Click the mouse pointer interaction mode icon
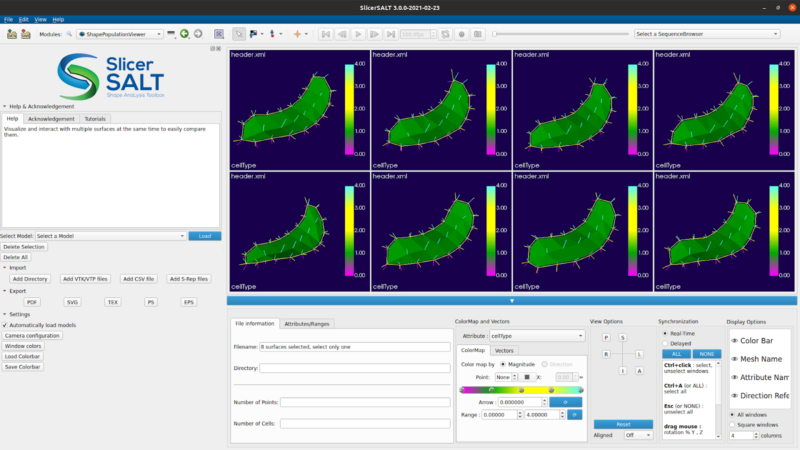Viewport: 800px width, 450px height. tap(237, 34)
